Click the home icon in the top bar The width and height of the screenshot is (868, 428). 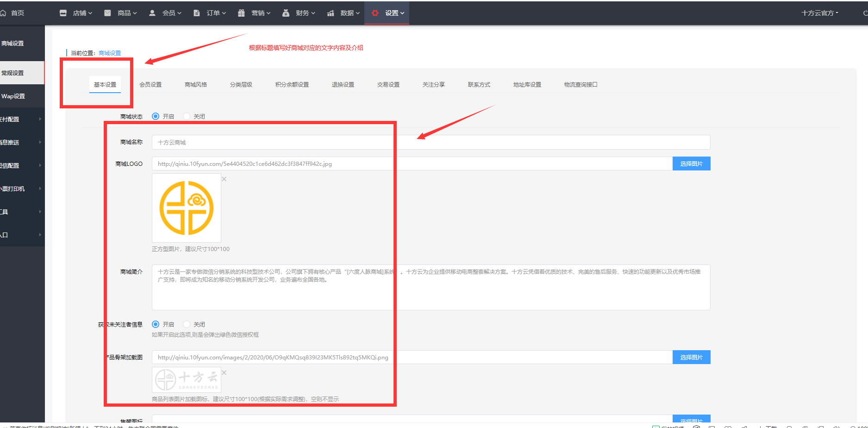coord(4,13)
